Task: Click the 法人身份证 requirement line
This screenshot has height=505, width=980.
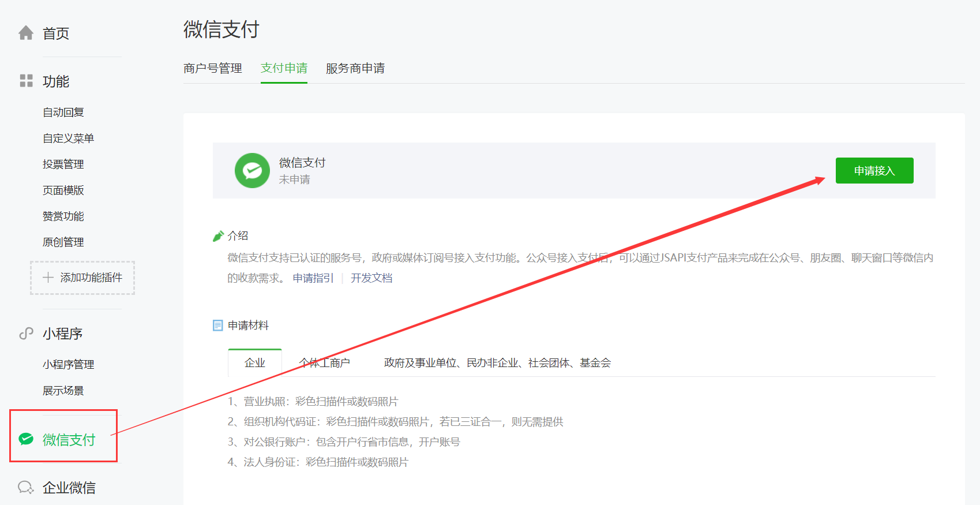Action: [x=318, y=462]
